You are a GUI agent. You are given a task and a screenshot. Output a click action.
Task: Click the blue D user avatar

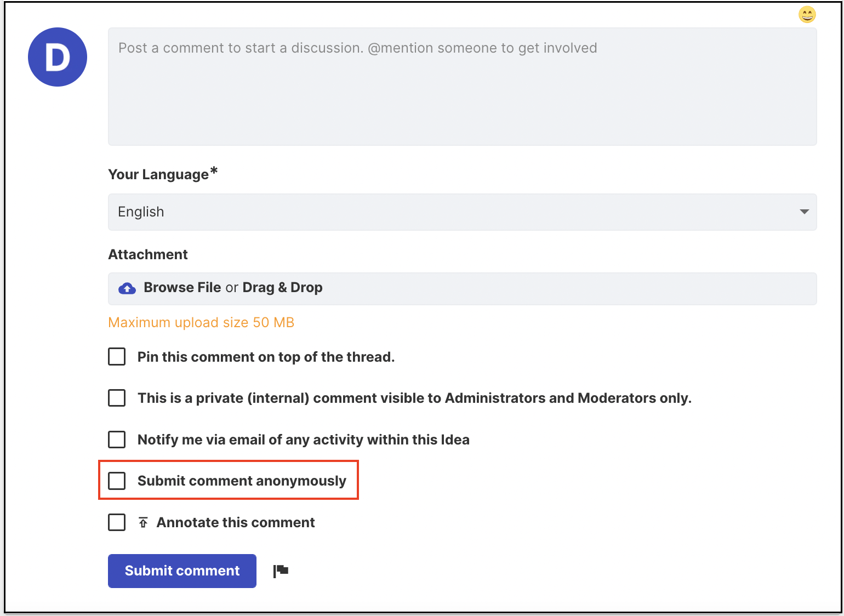(x=58, y=57)
